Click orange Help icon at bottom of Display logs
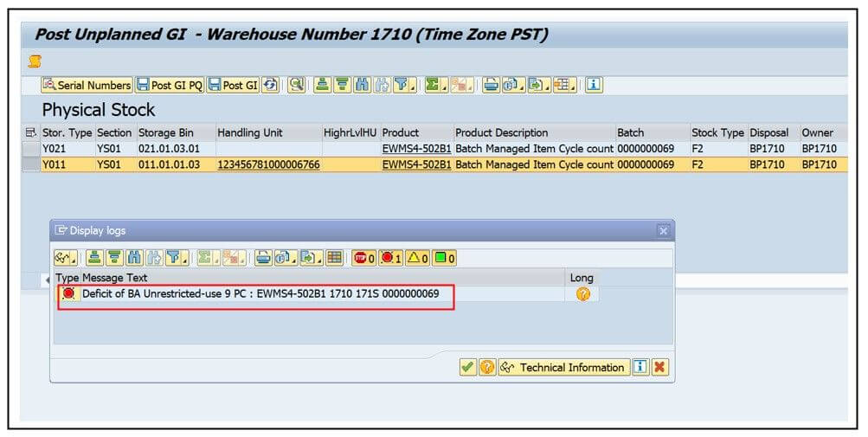Screen dimensions: 868x437 (487, 367)
